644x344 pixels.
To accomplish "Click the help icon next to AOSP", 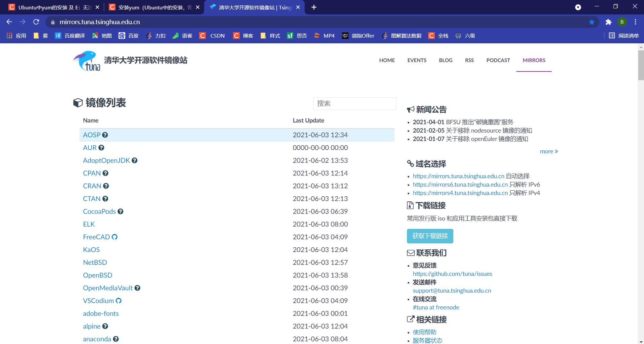I will pos(105,135).
